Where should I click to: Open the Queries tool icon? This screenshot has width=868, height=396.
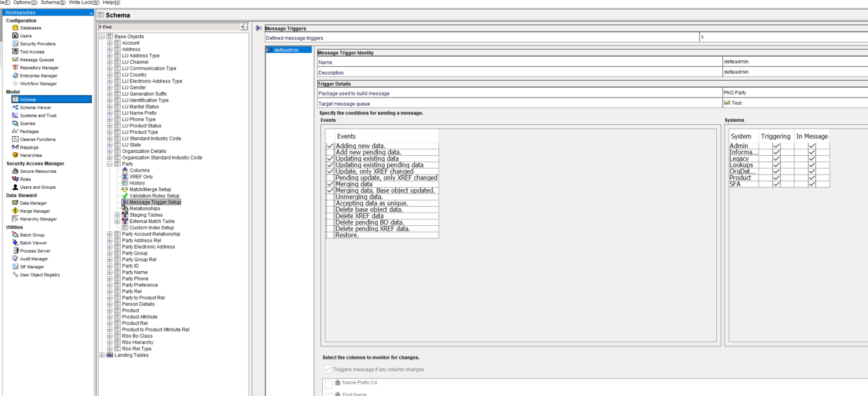pyautogui.click(x=15, y=124)
